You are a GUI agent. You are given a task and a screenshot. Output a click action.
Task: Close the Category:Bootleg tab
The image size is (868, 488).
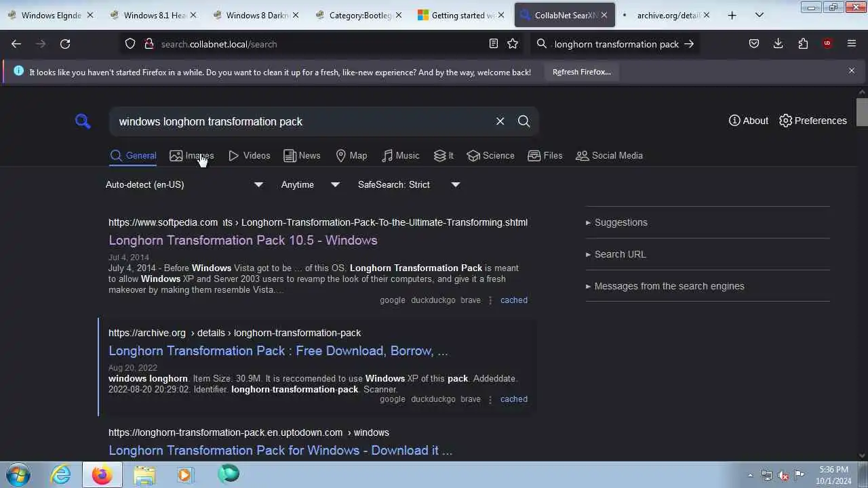point(398,15)
